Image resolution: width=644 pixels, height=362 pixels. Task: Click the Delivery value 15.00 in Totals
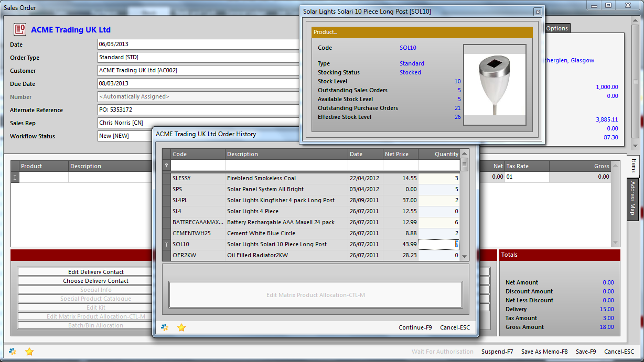click(x=606, y=309)
